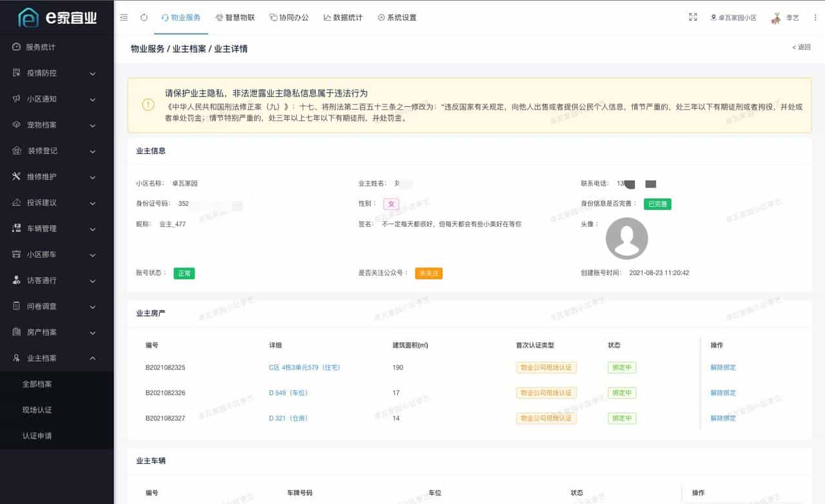
Task: Click 解除绑定 for property B2021082325
Action: point(723,367)
